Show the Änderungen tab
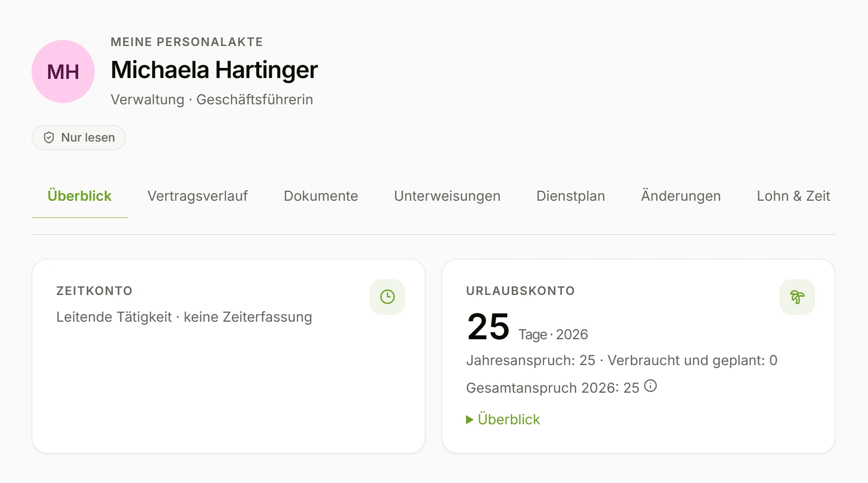 [x=681, y=196]
